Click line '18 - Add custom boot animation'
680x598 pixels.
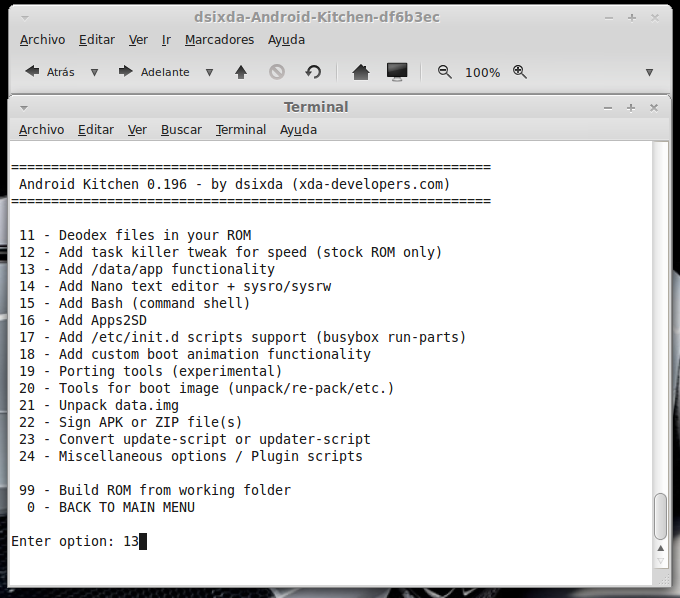pos(195,354)
